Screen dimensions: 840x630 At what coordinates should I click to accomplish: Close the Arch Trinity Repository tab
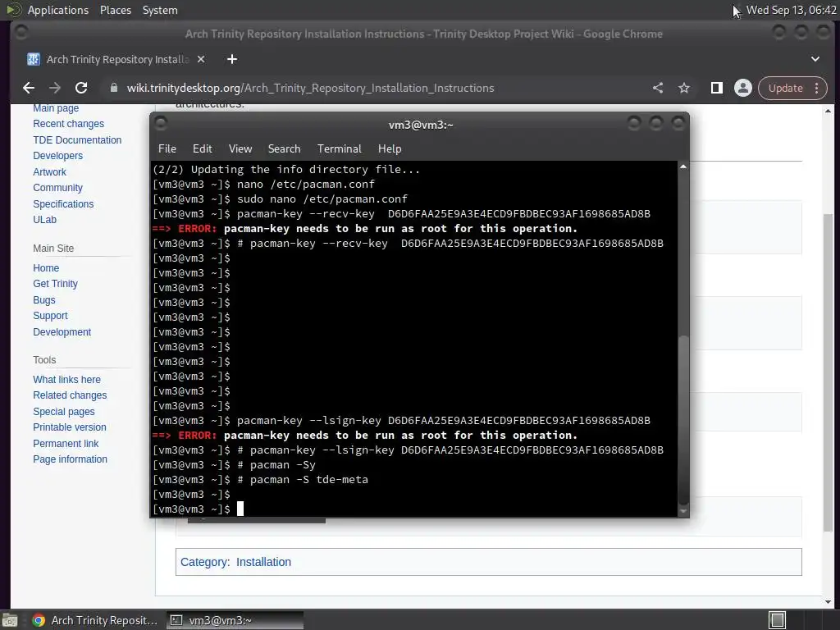(201, 59)
